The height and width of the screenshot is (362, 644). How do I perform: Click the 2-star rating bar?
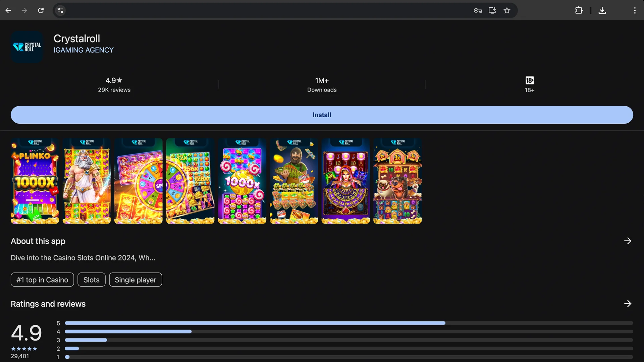click(x=349, y=349)
